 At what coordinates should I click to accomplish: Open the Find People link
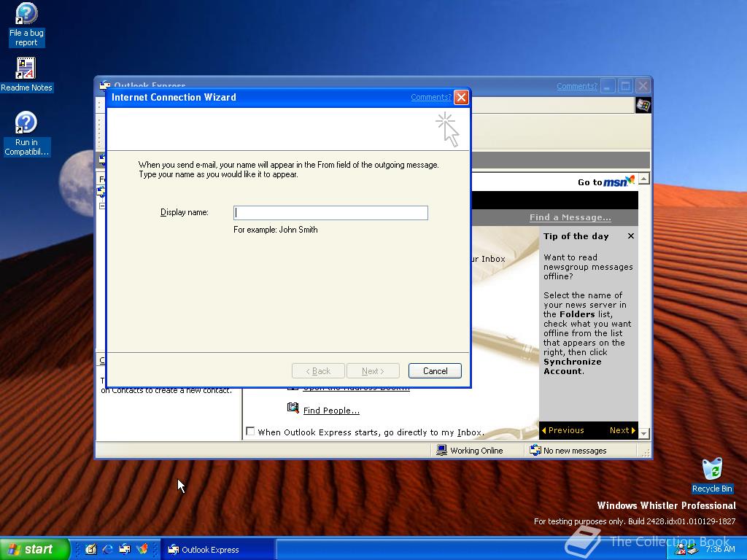[x=331, y=411]
